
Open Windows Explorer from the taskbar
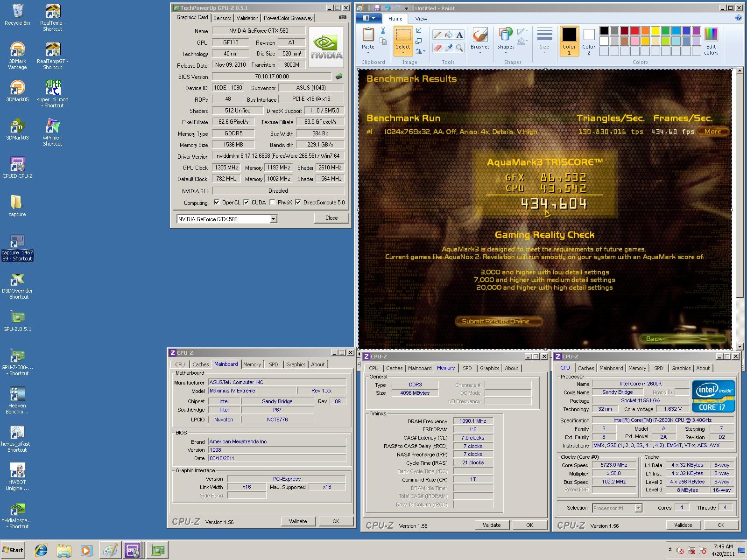click(64, 550)
